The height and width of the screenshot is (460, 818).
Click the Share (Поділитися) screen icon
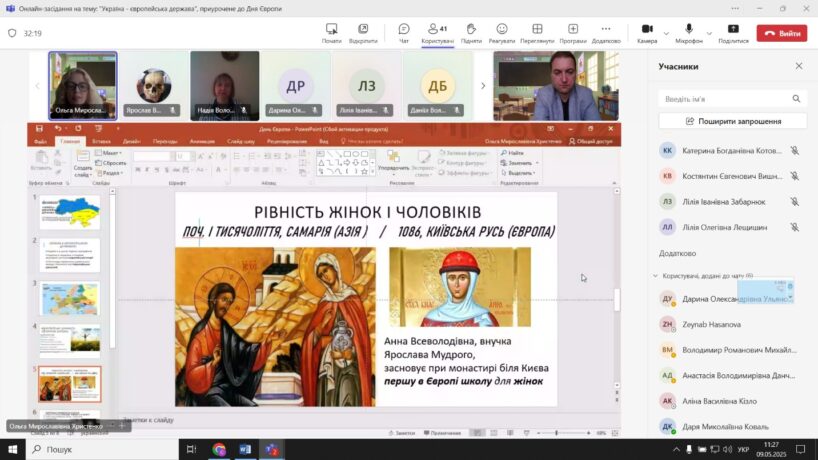tap(733, 32)
